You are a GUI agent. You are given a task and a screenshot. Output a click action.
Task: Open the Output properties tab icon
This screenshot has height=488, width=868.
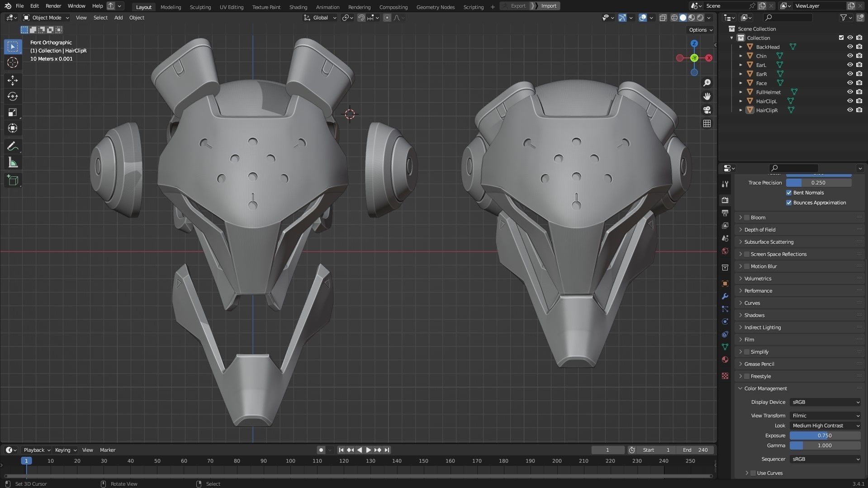(x=725, y=213)
